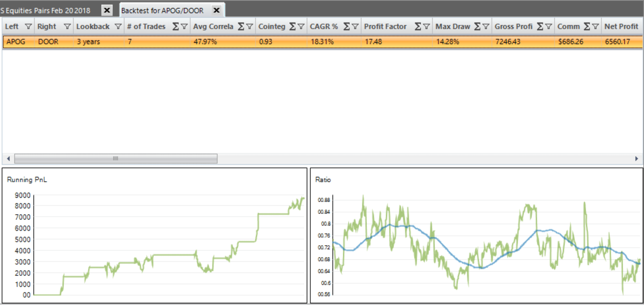Click the scroll right arrow

tap(637, 159)
